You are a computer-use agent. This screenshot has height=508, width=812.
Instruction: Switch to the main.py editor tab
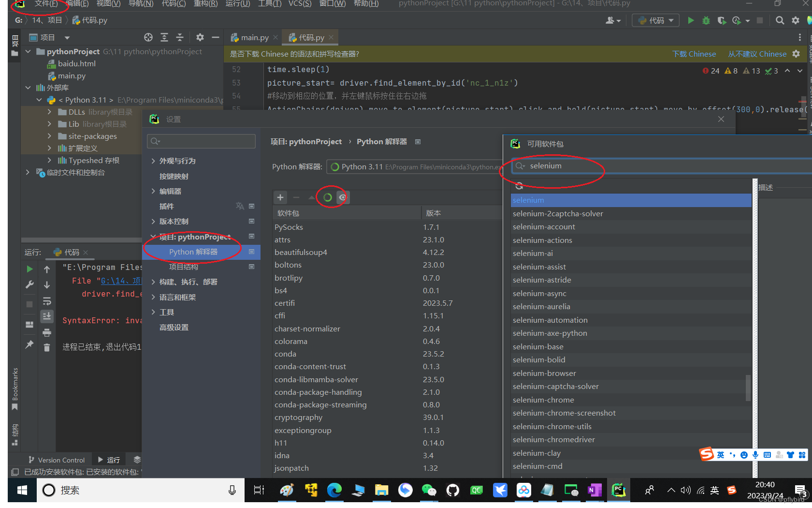point(254,37)
